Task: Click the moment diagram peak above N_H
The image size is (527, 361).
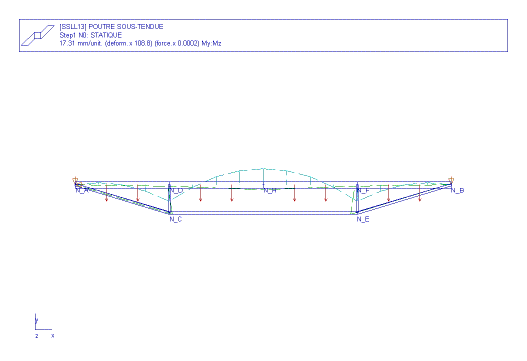Action: pos(264,169)
